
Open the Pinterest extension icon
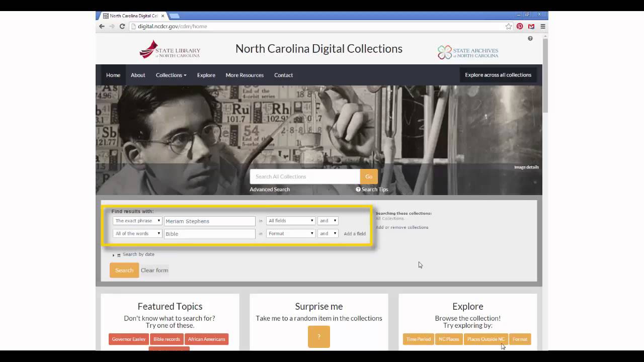(520, 26)
